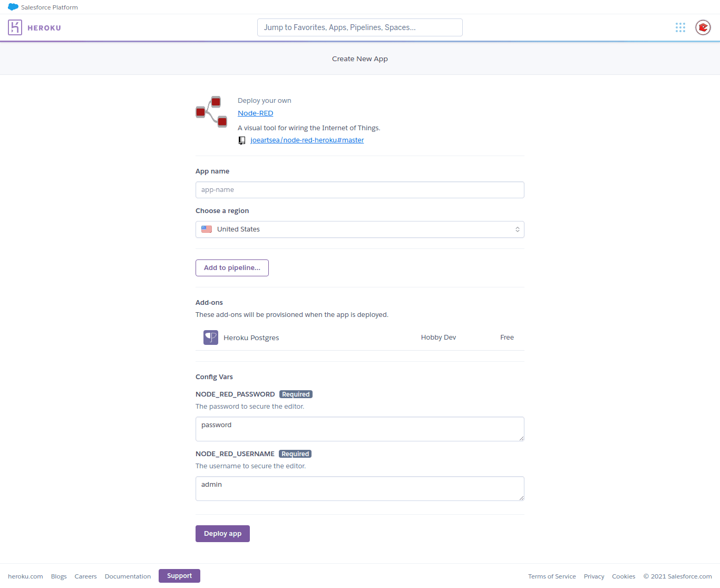The width and height of the screenshot is (720, 588).
Task: Click the 2021 Salesforce.com copyright text
Action: click(678, 576)
